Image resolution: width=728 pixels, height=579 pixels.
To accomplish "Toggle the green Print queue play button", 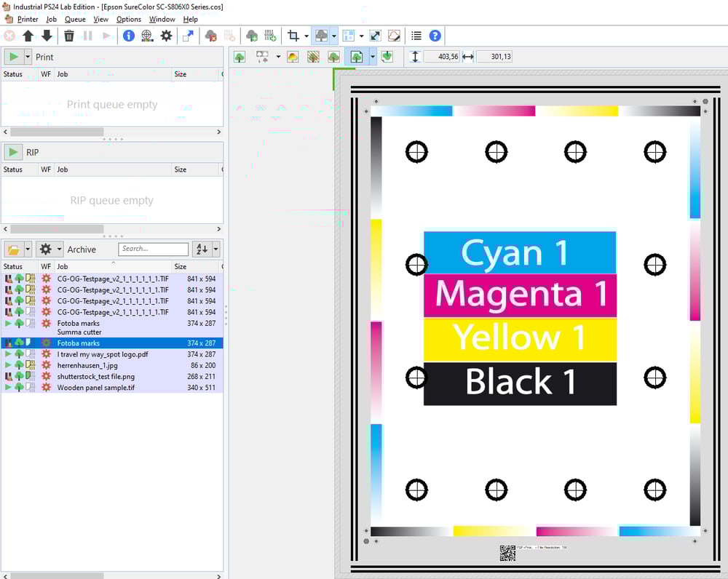I will click(x=13, y=57).
